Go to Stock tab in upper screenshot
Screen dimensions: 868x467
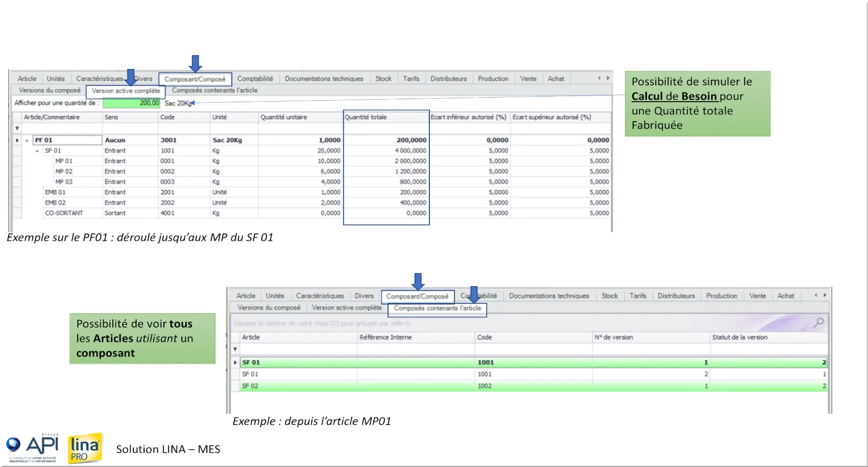pos(383,79)
